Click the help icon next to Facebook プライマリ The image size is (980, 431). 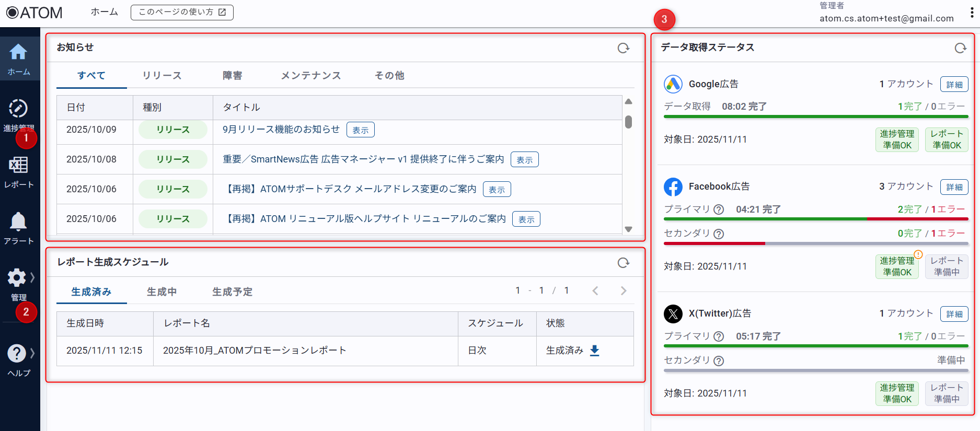[719, 209]
